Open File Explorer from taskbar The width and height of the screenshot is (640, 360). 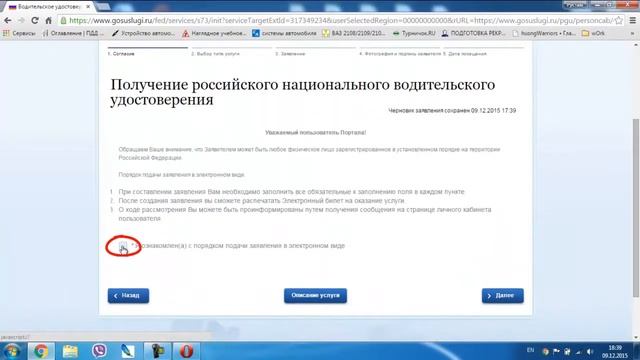(x=70, y=351)
